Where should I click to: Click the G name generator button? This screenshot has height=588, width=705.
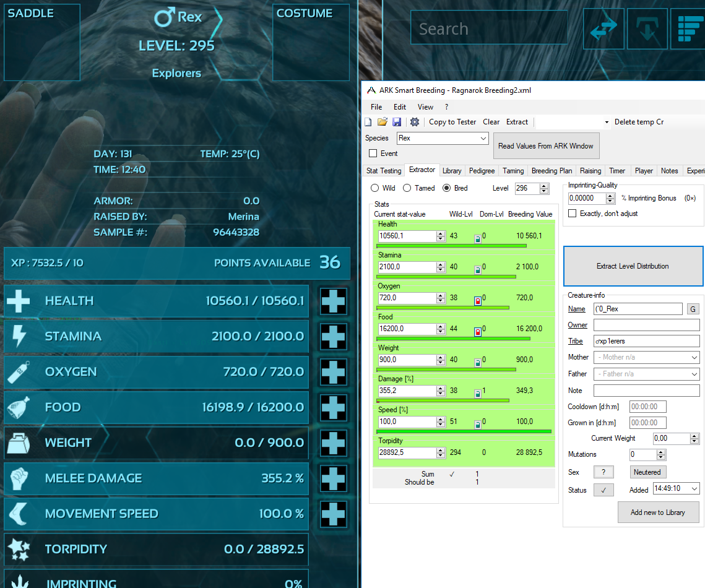693,309
